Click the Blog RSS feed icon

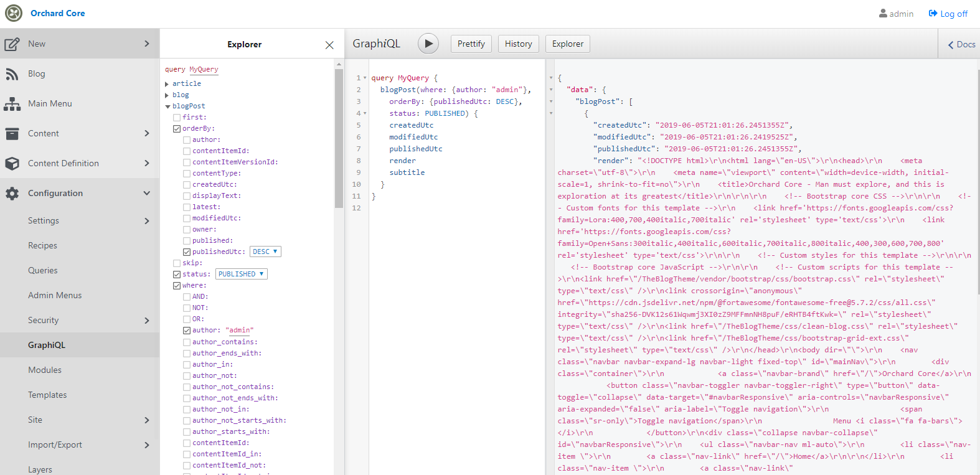click(12, 74)
